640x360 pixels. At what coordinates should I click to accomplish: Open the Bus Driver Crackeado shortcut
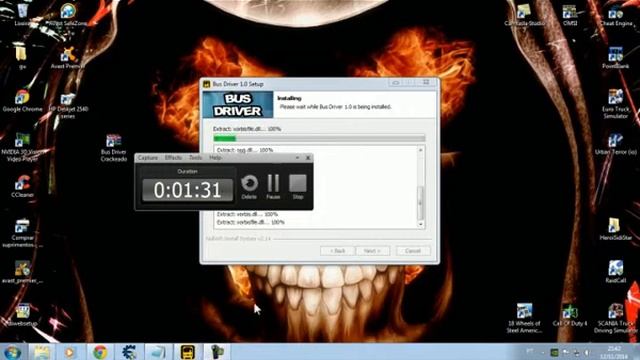point(113,147)
